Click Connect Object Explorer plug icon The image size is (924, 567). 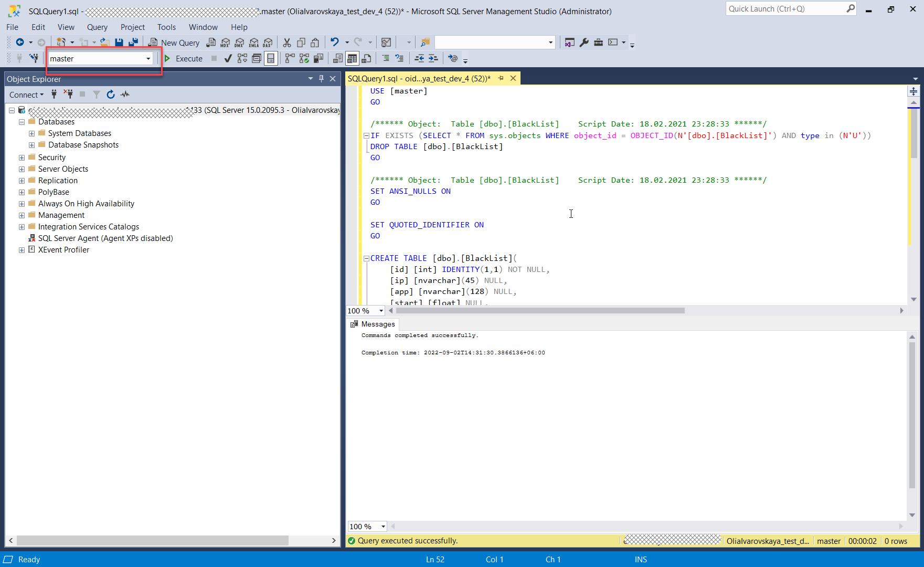(54, 94)
